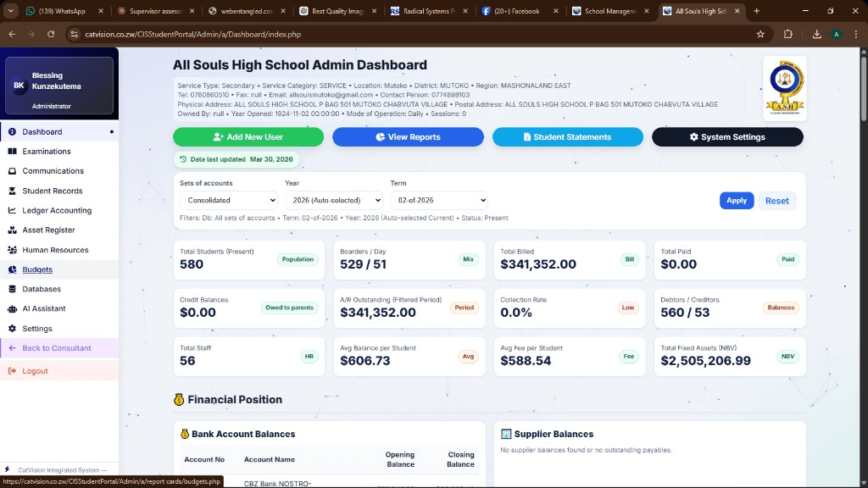The image size is (868, 488).
Task: Close the WhatsApp browser tab
Action: tap(101, 11)
